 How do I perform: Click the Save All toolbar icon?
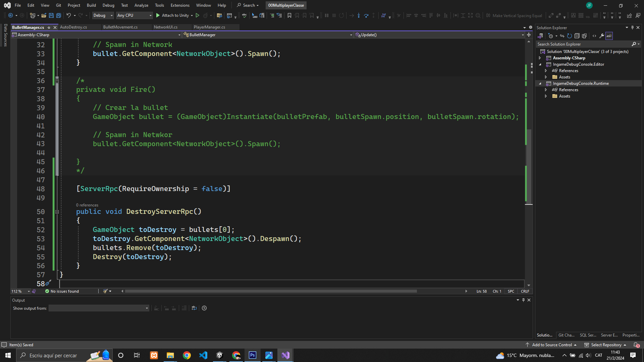pos(58,15)
